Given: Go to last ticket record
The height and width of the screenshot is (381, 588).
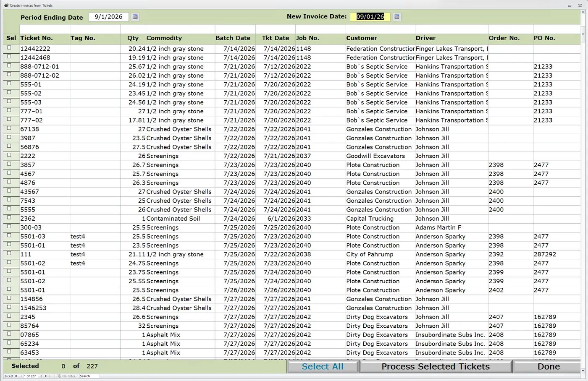Looking at the screenshot, I should (46, 376).
